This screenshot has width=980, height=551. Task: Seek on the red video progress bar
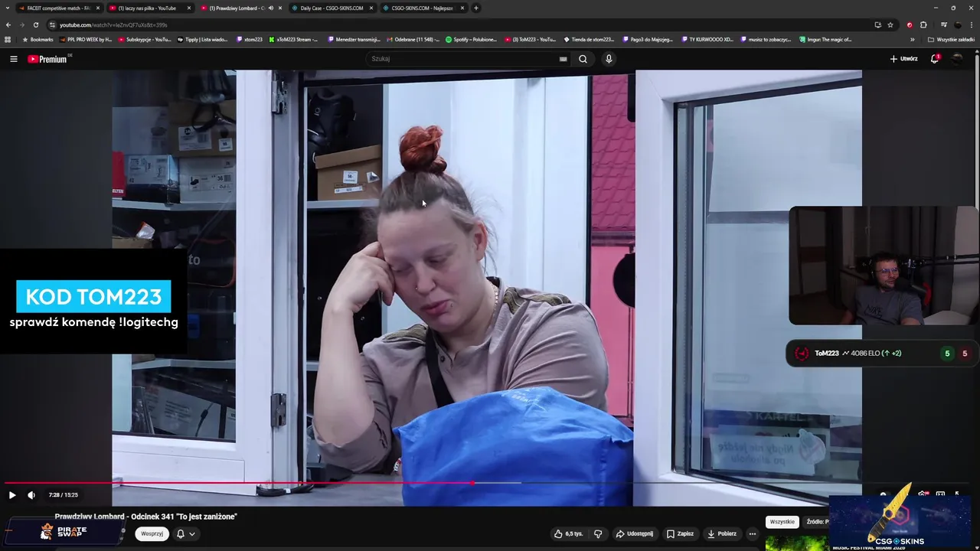coord(238,483)
